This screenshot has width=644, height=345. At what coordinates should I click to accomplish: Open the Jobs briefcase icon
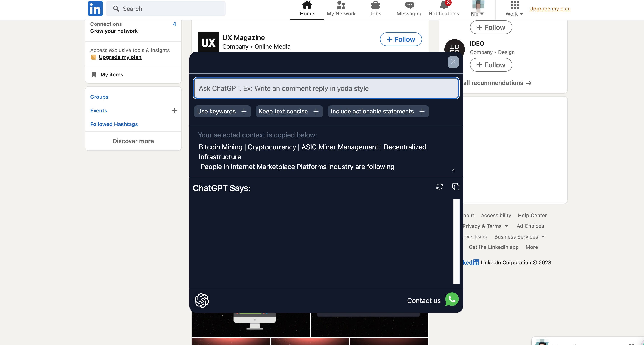point(375,5)
